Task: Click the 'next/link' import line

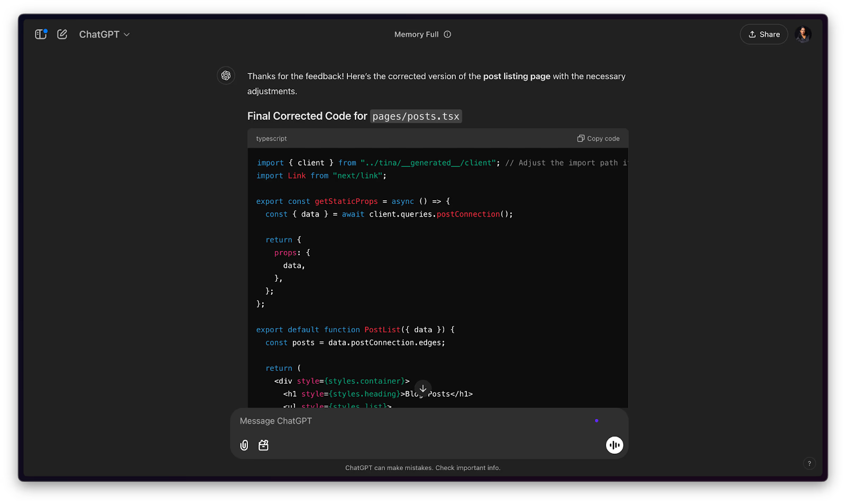Action: [321, 176]
